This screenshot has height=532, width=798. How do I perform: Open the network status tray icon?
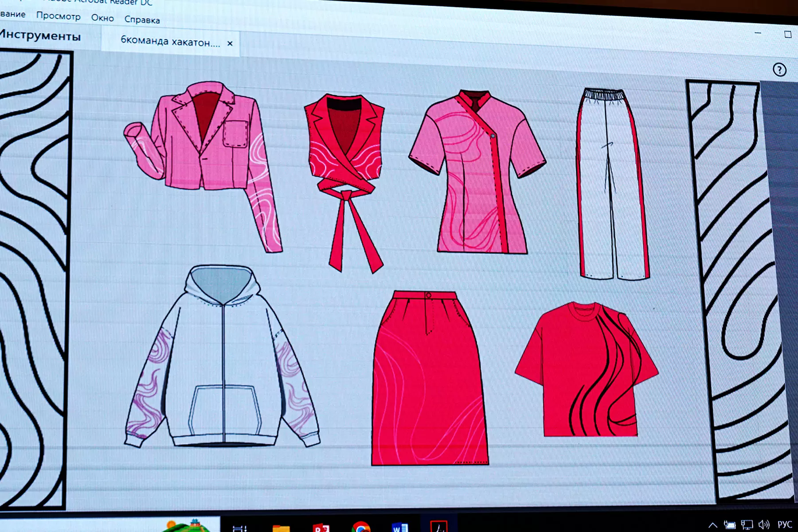(x=747, y=525)
